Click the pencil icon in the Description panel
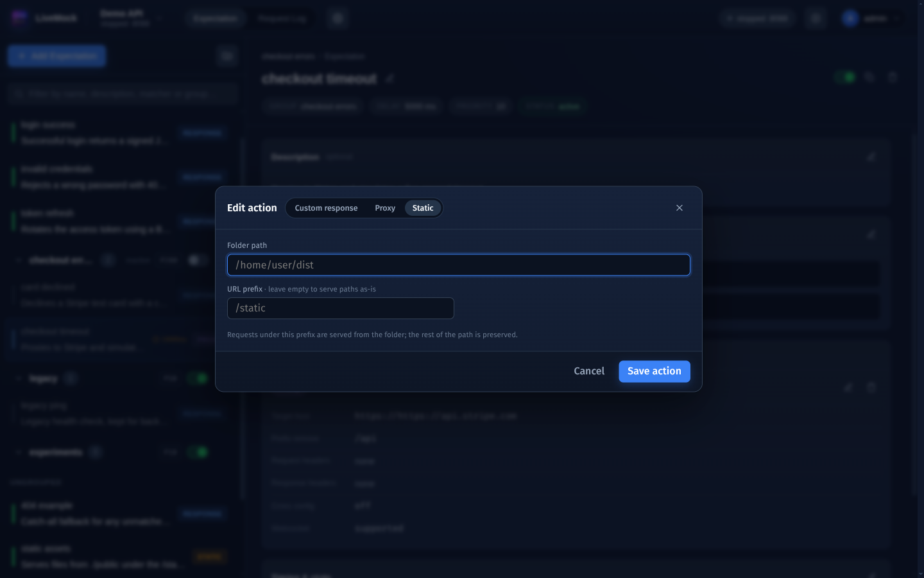Viewport: 924px width, 578px height. coord(871,157)
